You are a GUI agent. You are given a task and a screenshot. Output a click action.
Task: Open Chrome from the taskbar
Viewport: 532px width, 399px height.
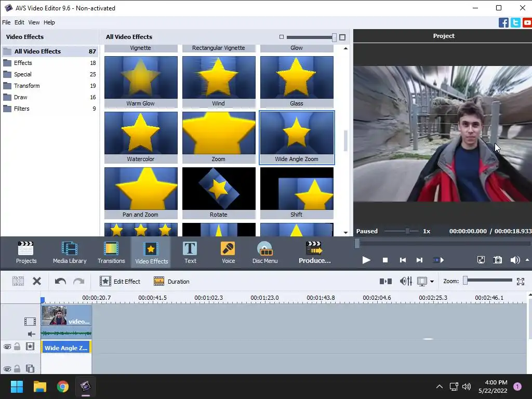click(x=63, y=387)
